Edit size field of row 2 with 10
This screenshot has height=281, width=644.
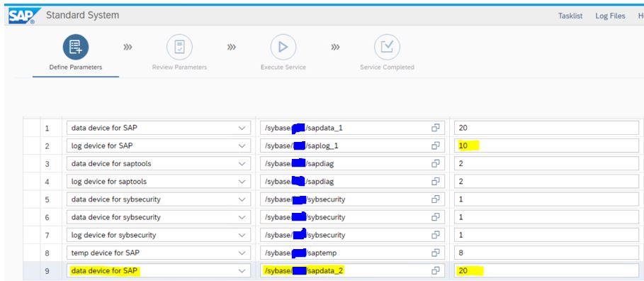(546, 145)
